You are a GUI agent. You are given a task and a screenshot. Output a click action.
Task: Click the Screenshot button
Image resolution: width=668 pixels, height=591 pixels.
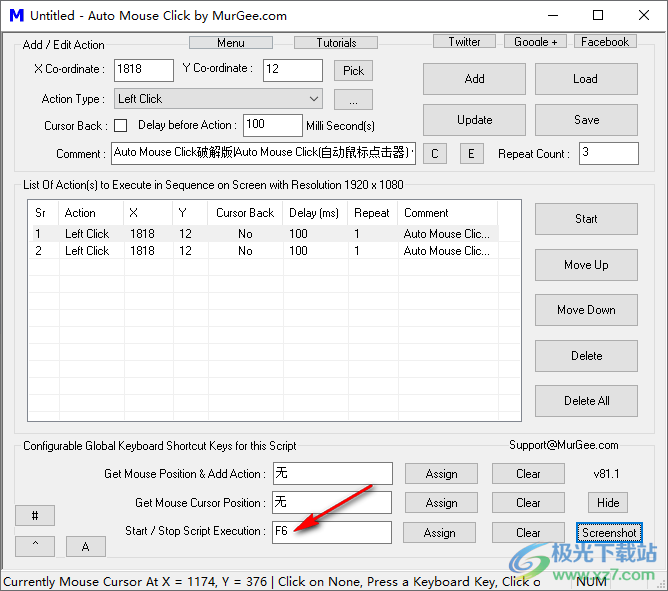pos(609,533)
